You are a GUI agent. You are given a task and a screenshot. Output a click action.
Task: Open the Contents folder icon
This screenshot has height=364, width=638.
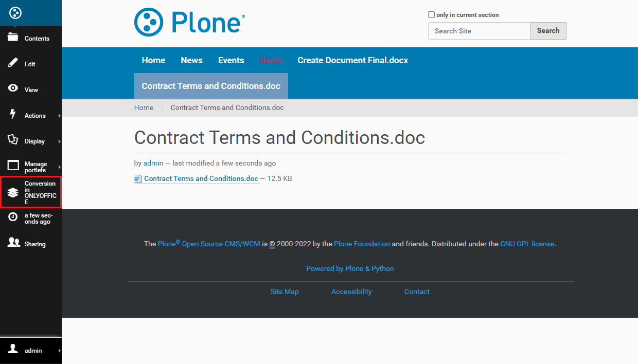tap(13, 38)
